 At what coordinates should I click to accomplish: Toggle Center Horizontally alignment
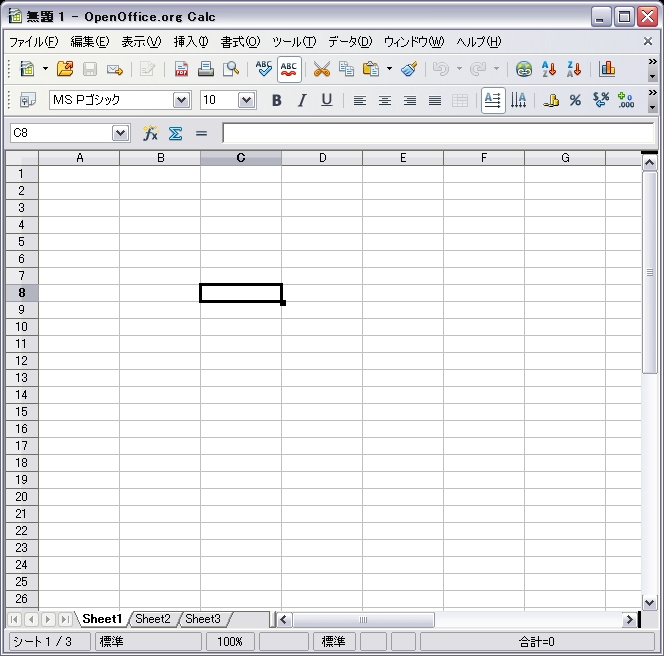[x=385, y=100]
